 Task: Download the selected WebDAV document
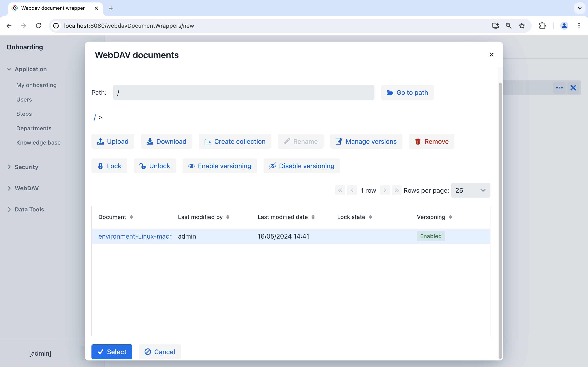tap(166, 141)
